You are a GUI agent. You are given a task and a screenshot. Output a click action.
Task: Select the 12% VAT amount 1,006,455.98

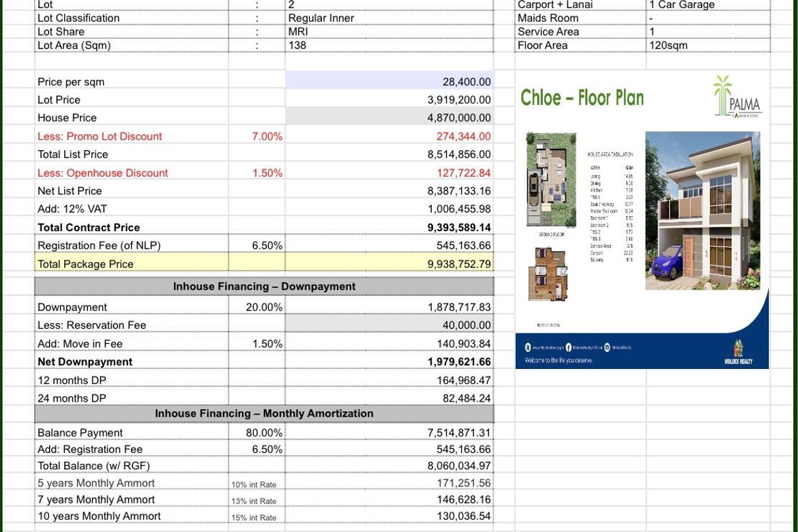[x=459, y=209]
